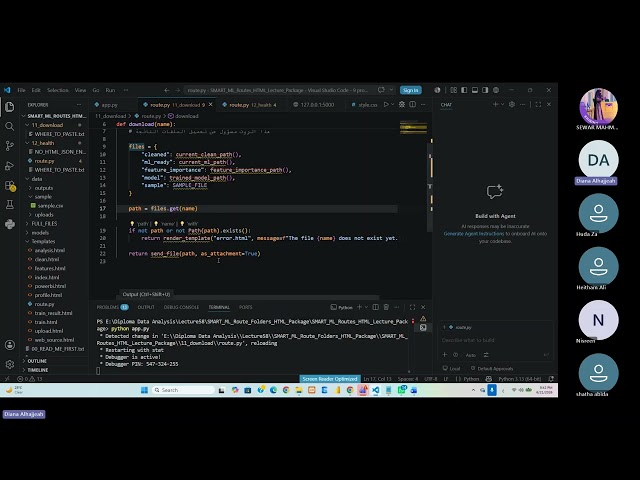Viewport: 640px width, 480px height.
Task: Toggle the Secondary Side Bar layout button
Action: click(x=485, y=90)
